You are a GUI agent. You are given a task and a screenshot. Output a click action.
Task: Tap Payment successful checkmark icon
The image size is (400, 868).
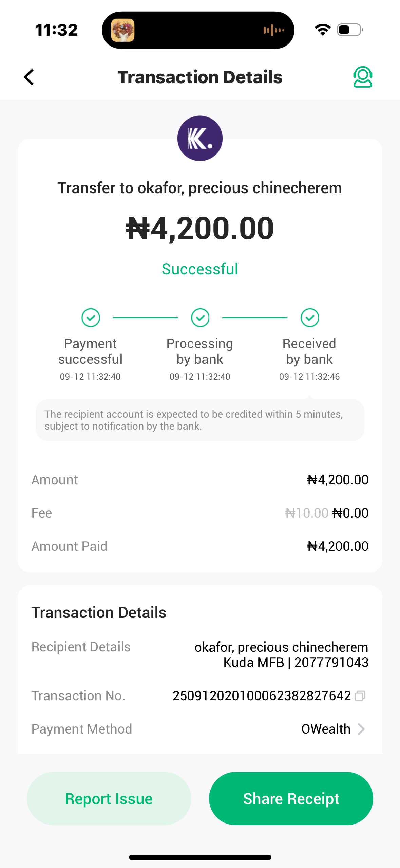pyautogui.click(x=91, y=318)
